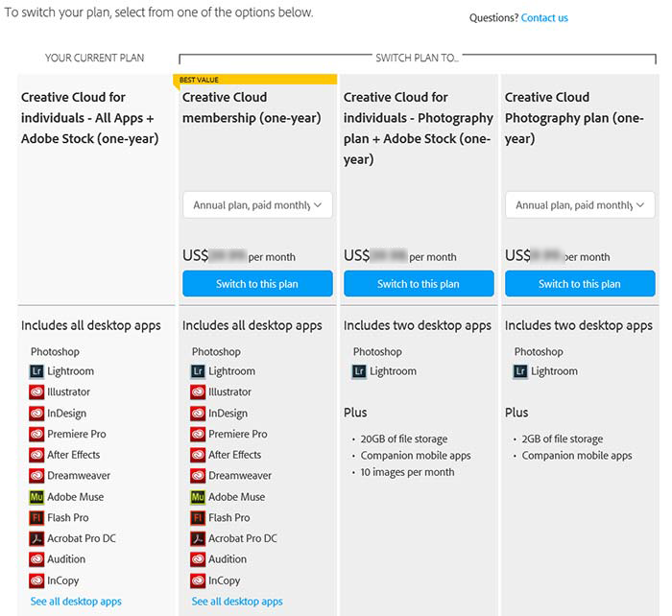The width and height of the screenshot is (672, 616).
Task: Click Flash Pro icon in membership column
Action: [198, 518]
